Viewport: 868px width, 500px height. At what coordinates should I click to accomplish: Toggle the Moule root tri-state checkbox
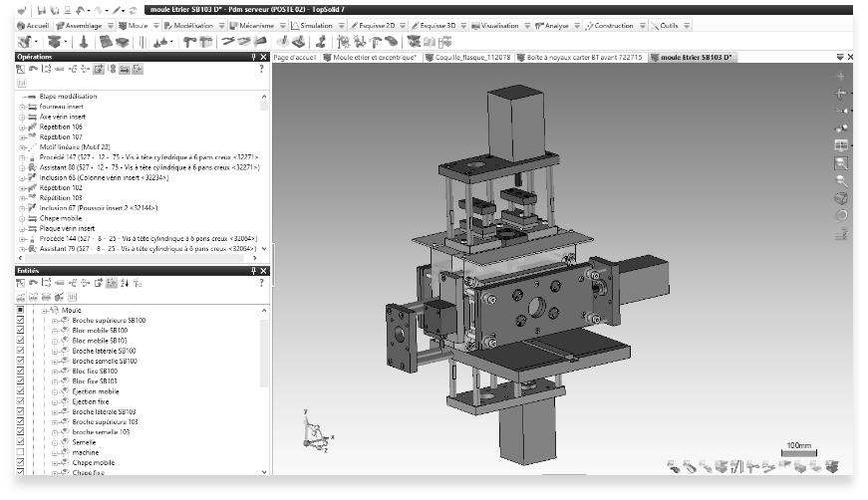(21, 311)
